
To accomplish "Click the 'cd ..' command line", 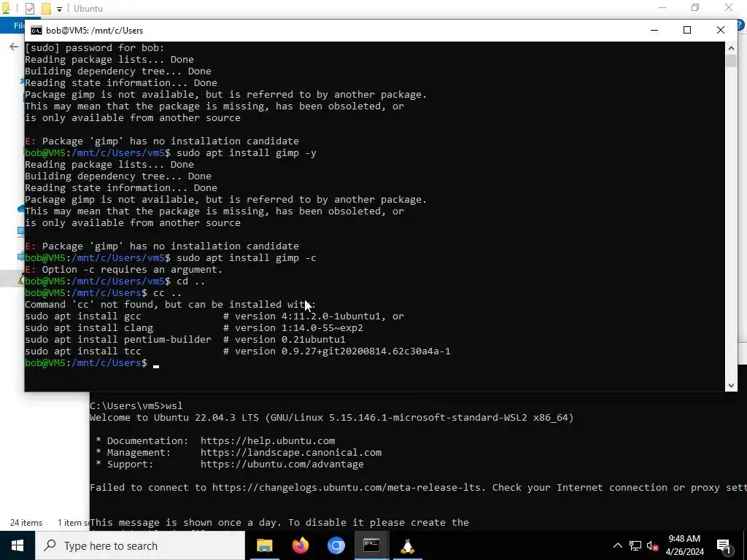I will pyautogui.click(x=190, y=281).
